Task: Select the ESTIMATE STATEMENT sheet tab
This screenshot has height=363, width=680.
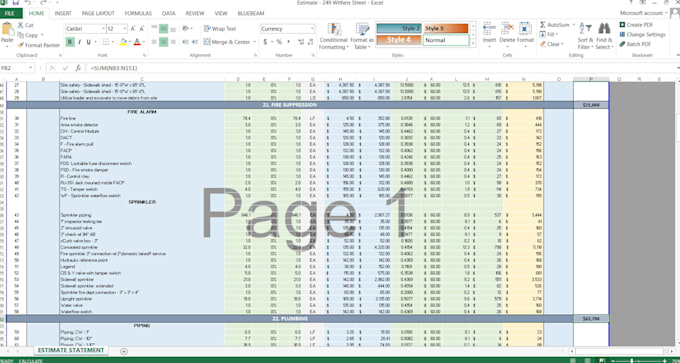Action: [x=71, y=350]
